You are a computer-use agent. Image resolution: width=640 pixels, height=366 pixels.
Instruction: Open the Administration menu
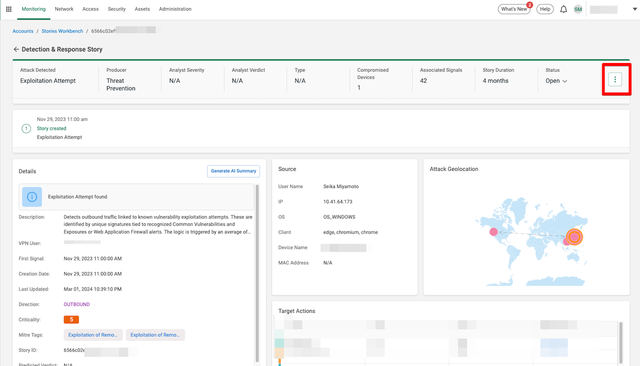[x=175, y=9]
